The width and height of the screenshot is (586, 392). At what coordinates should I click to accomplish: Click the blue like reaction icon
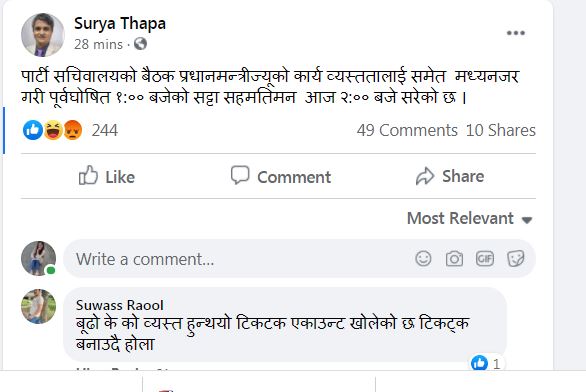[x=33, y=130]
